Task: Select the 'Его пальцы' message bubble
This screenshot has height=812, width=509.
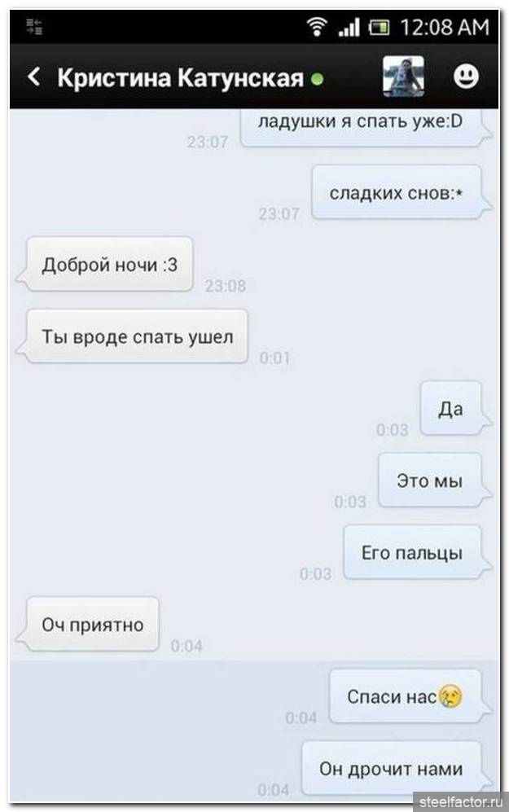Action: (412, 552)
